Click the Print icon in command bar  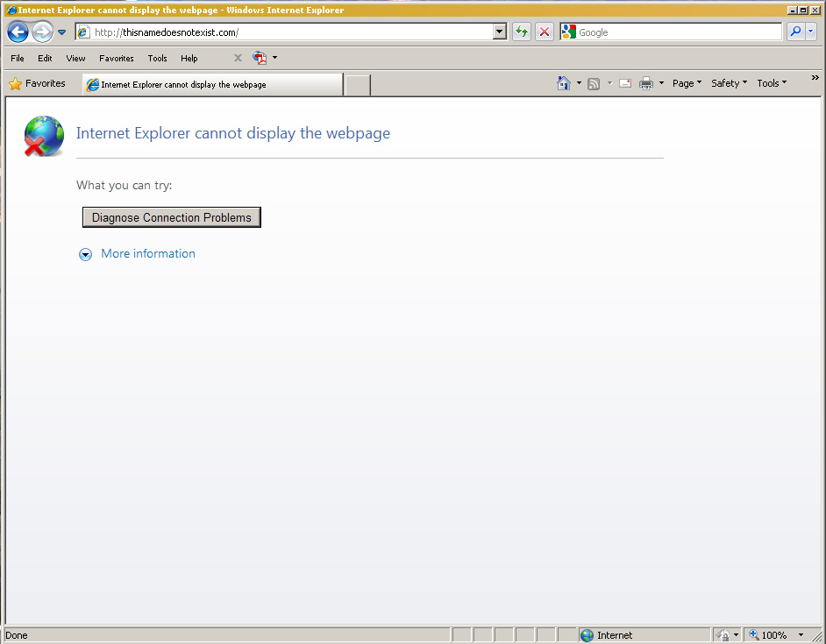(x=646, y=83)
